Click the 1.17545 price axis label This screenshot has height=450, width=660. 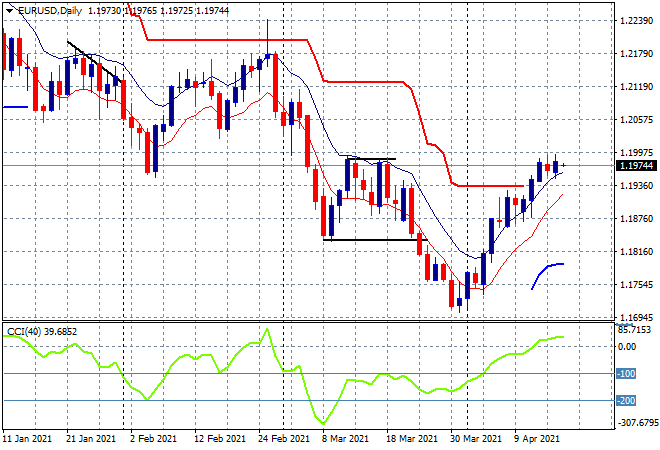637,285
